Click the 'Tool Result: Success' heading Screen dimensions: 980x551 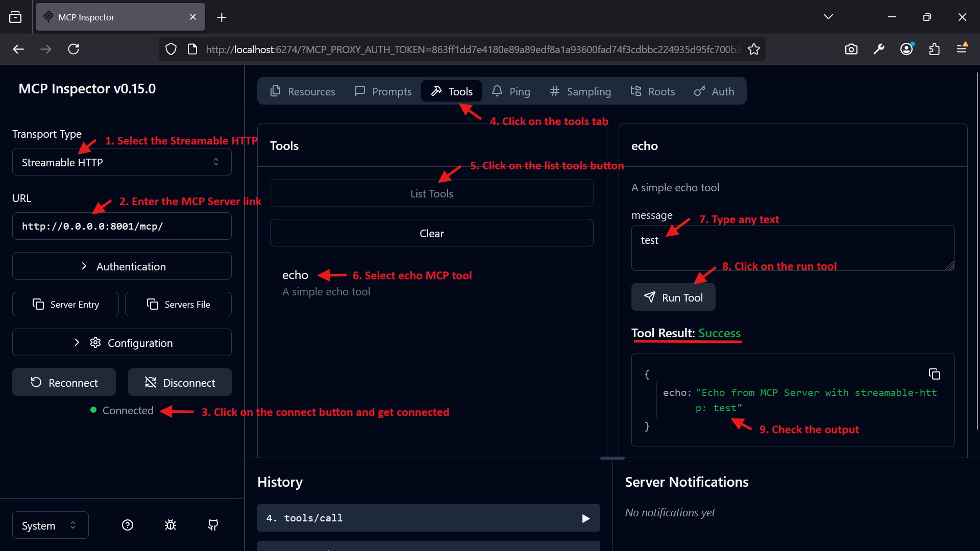(686, 333)
